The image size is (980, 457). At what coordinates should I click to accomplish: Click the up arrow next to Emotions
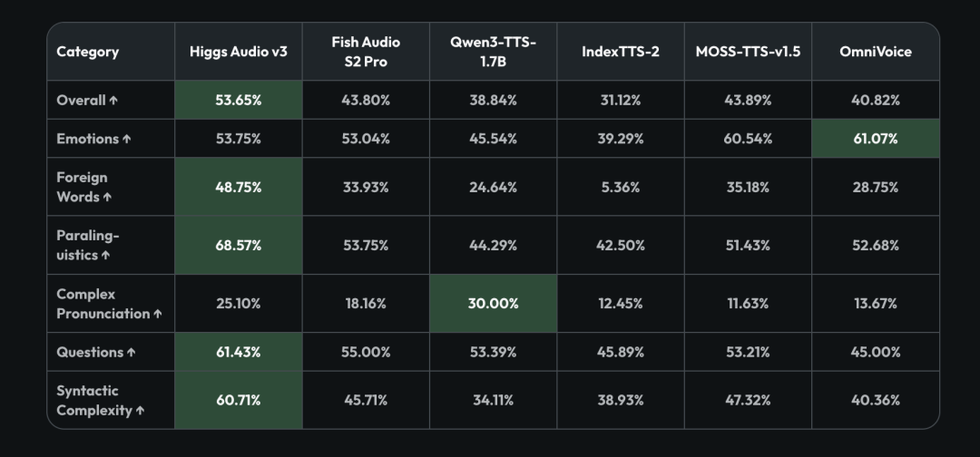coord(127,139)
